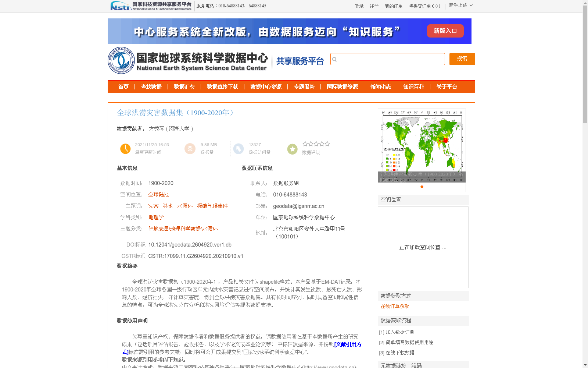Click the 在线订单获取 link in the sidebar
Image resolution: width=588 pixels, height=368 pixels.
[x=395, y=306]
